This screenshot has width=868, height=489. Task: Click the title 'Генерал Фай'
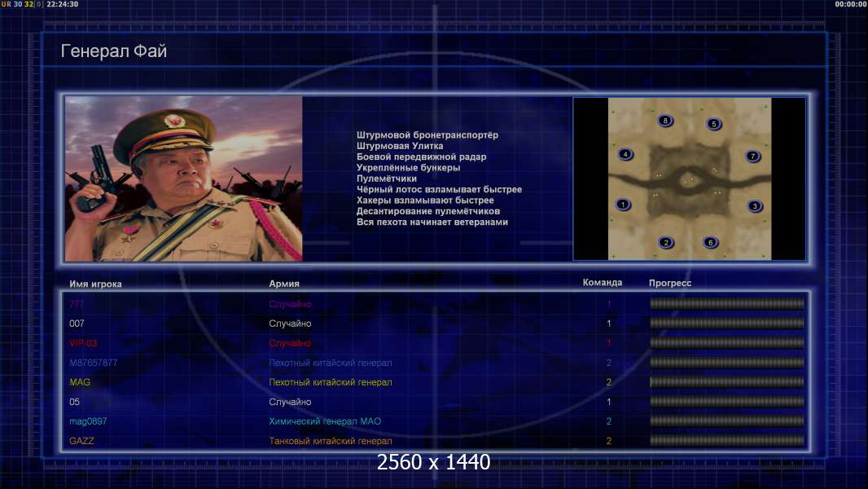(113, 51)
